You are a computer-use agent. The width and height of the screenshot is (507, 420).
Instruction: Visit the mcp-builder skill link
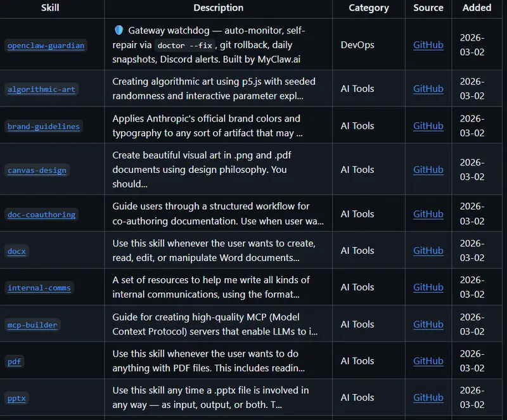point(32,324)
